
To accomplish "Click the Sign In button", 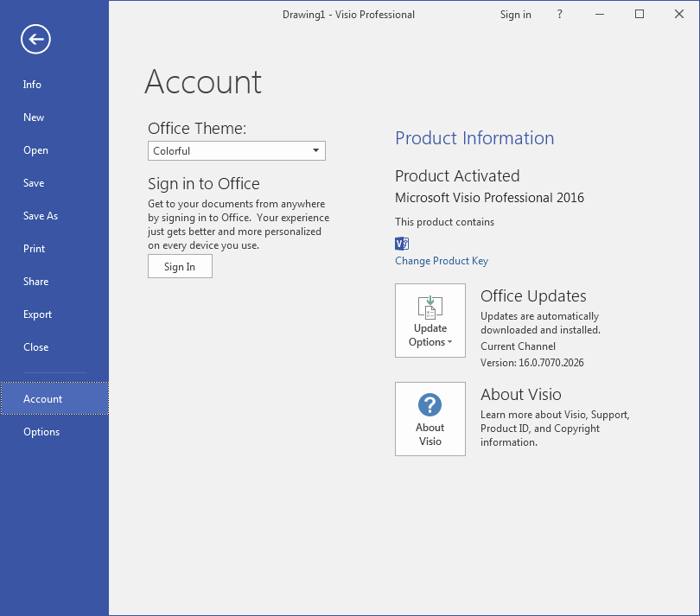I will pyautogui.click(x=180, y=266).
